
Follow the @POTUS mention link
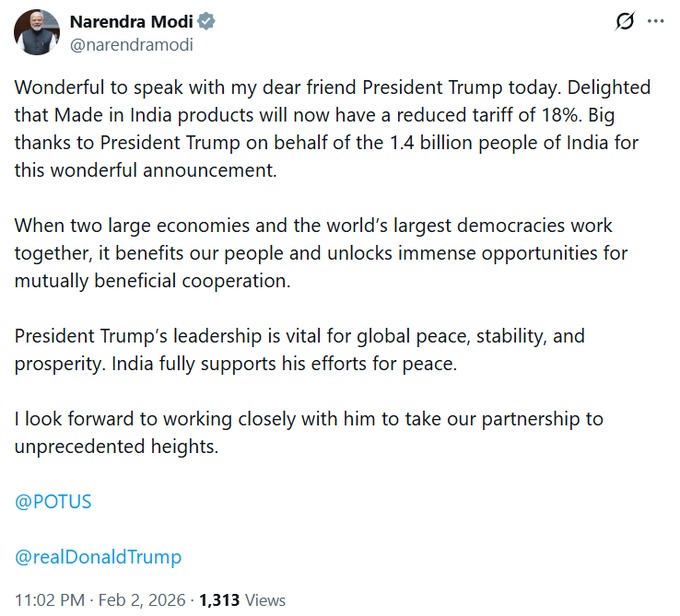tap(53, 501)
